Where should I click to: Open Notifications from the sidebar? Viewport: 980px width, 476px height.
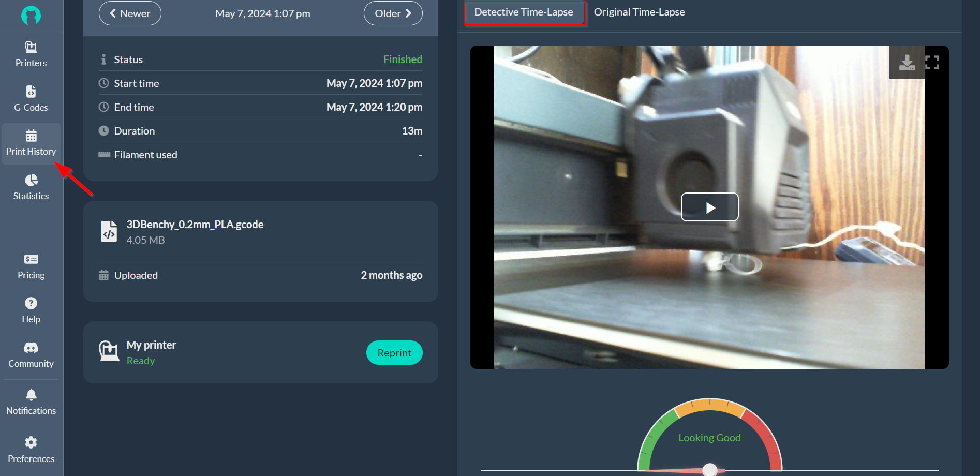click(x=31, y=402)
